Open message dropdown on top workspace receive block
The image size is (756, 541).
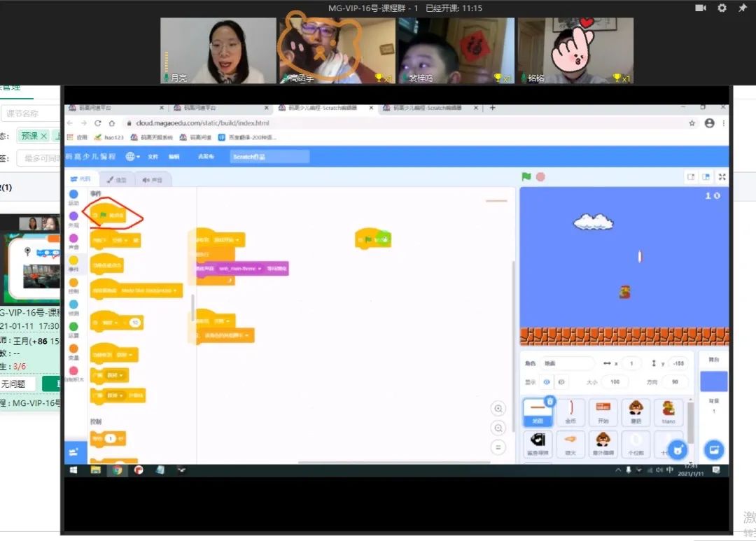[227, 239]
